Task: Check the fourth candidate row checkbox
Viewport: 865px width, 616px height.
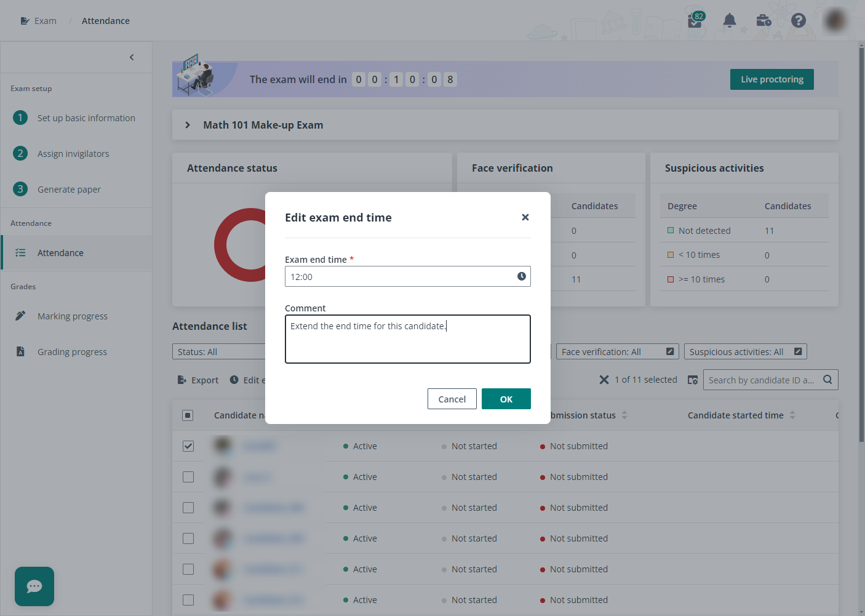Action: pyautogui.click(x=188, y=538)
